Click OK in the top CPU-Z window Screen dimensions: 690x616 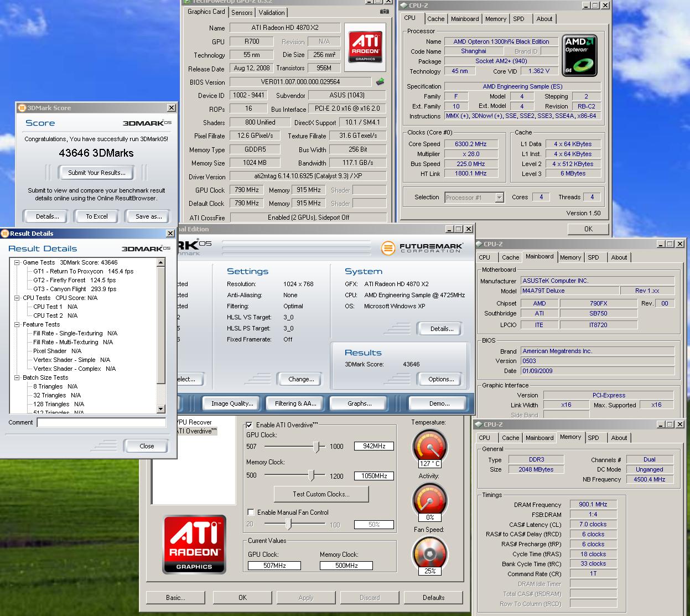588,229
